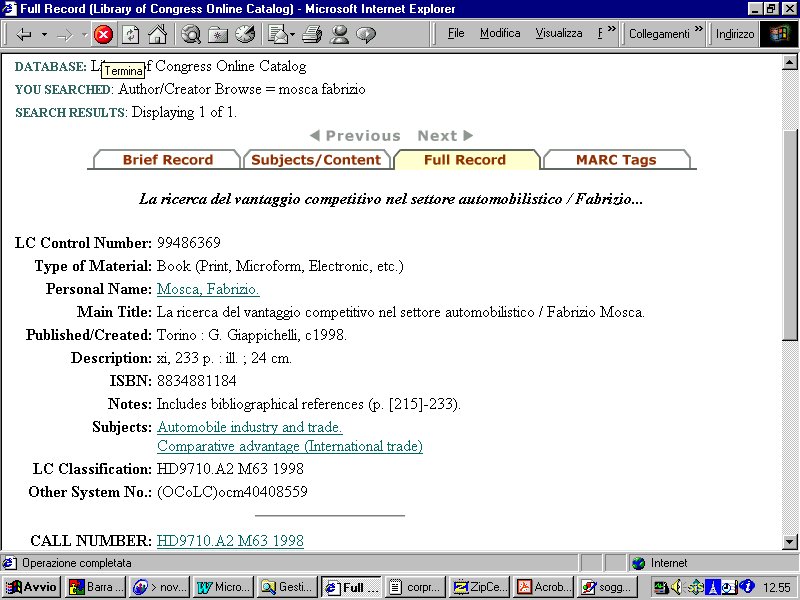
Task: Open the Avvio start button
Action: (x=32, y=587)
